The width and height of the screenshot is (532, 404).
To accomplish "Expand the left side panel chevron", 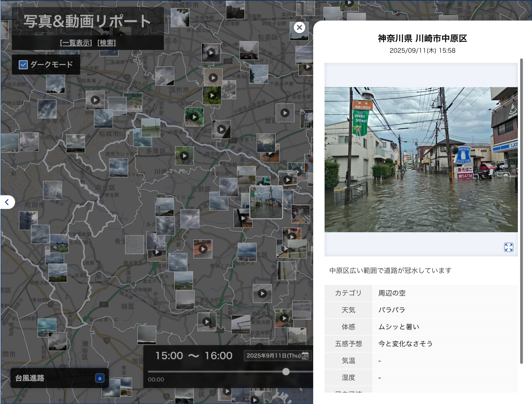I will tap(7, 202).
